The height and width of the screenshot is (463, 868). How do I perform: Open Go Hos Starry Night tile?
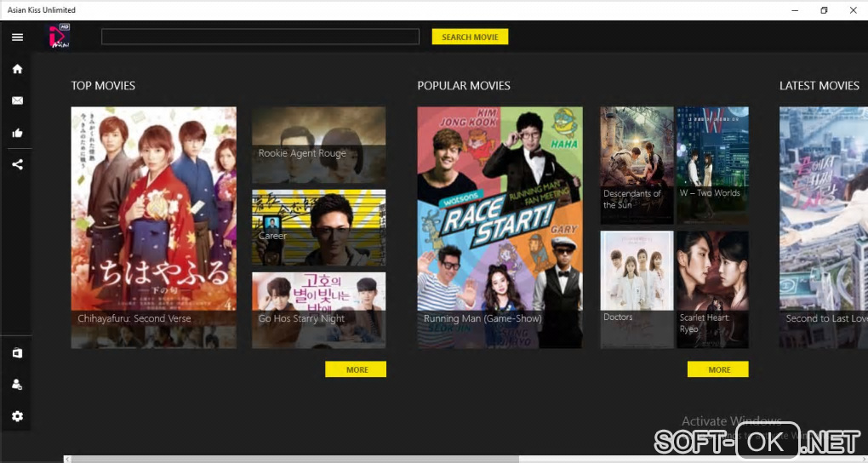319,310
